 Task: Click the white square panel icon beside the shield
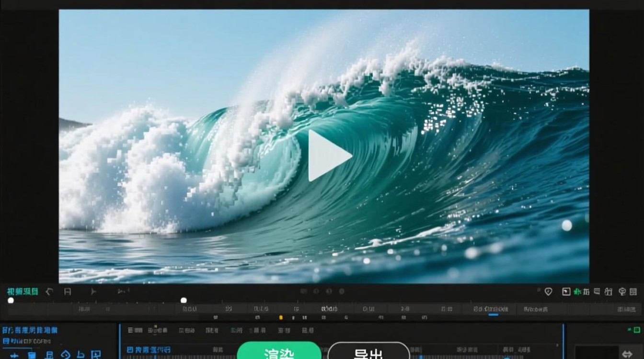[x=566, y=292]
